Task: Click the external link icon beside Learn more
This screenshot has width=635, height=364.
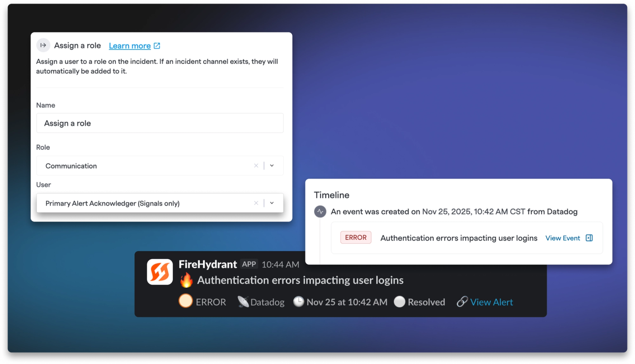Action: (x=157, y=46)
